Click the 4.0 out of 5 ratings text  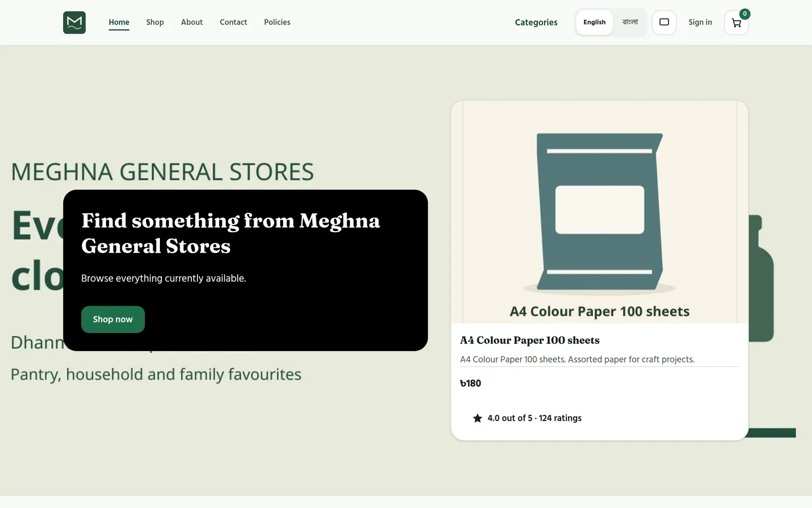[x=534, y=418]
